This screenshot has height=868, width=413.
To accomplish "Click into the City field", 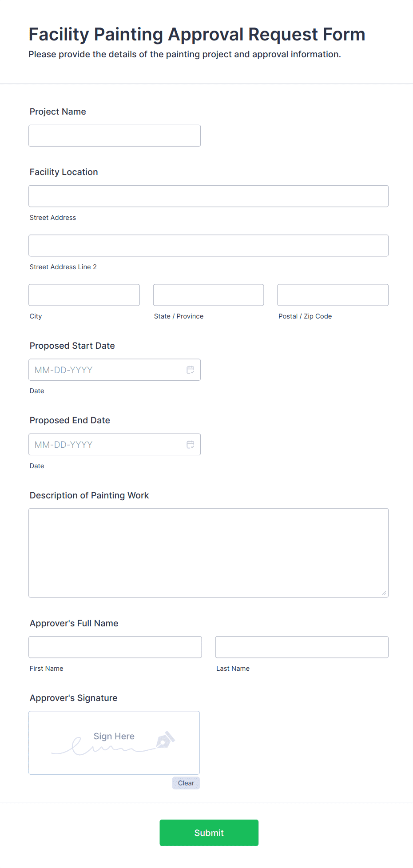I will pos(84,295).
